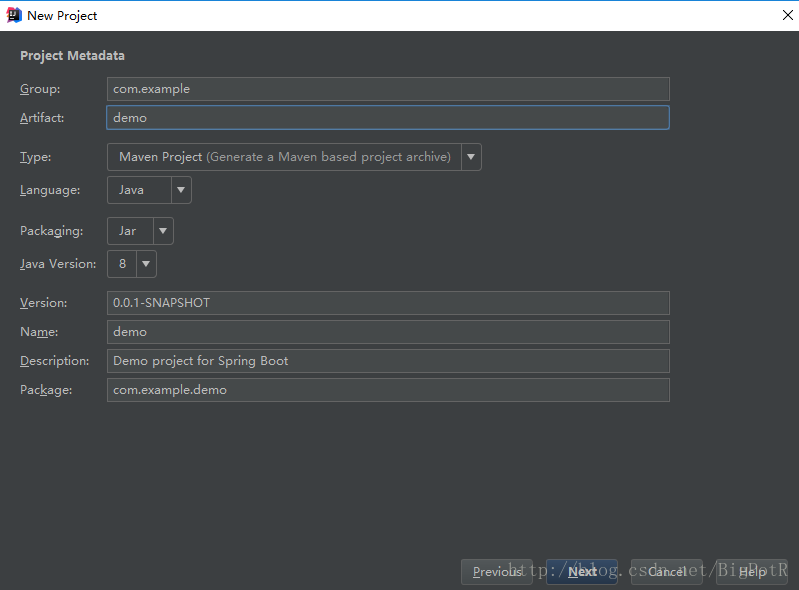799x590 pixels.
Task: Click the Project Metadata heading
Action: click(72, 56)
